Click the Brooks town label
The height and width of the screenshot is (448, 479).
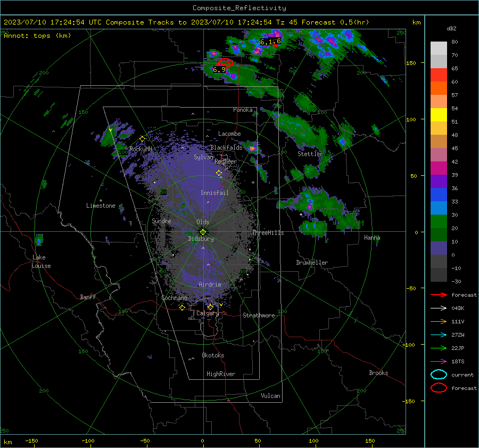(x=378, y=373)
